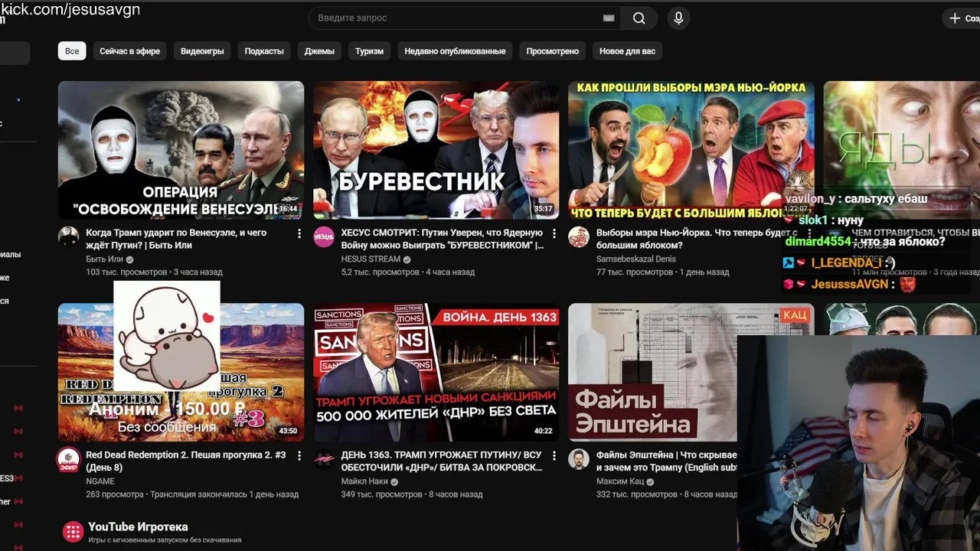Click NGAME channel avatar
The image size is (980, 551).
69,459
